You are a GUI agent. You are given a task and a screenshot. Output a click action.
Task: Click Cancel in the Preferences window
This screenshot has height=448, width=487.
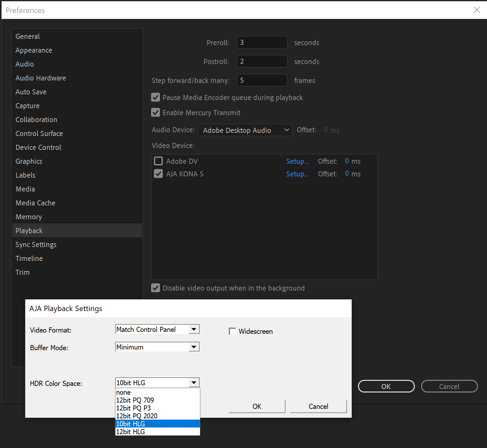point(449,386)
